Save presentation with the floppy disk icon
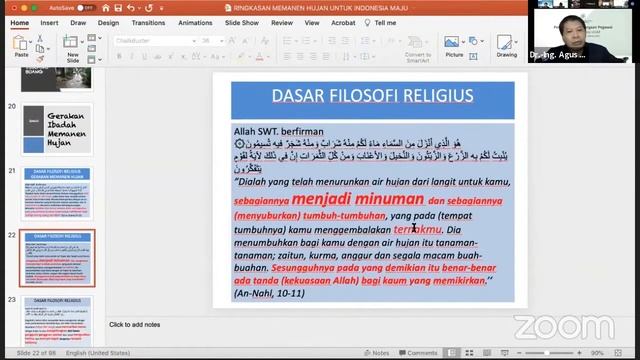Screen dimensions: 640x360 point(118,8)
